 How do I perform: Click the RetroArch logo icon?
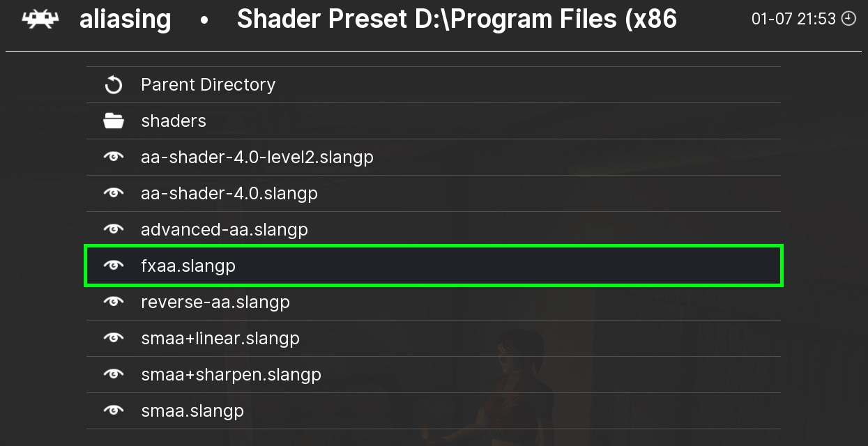click(40, 20)
